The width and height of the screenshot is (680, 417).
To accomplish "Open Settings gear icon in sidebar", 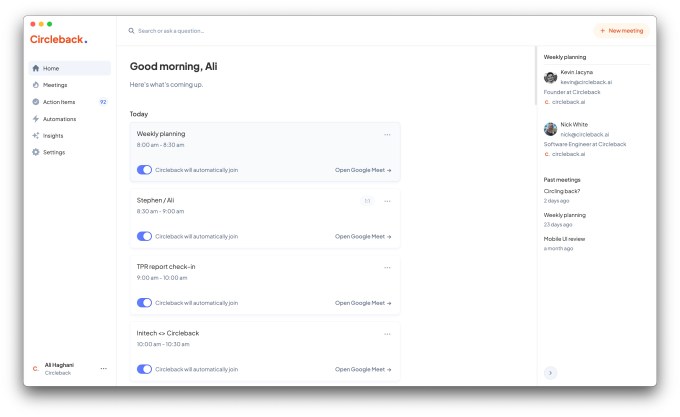I will coord(36,152).
